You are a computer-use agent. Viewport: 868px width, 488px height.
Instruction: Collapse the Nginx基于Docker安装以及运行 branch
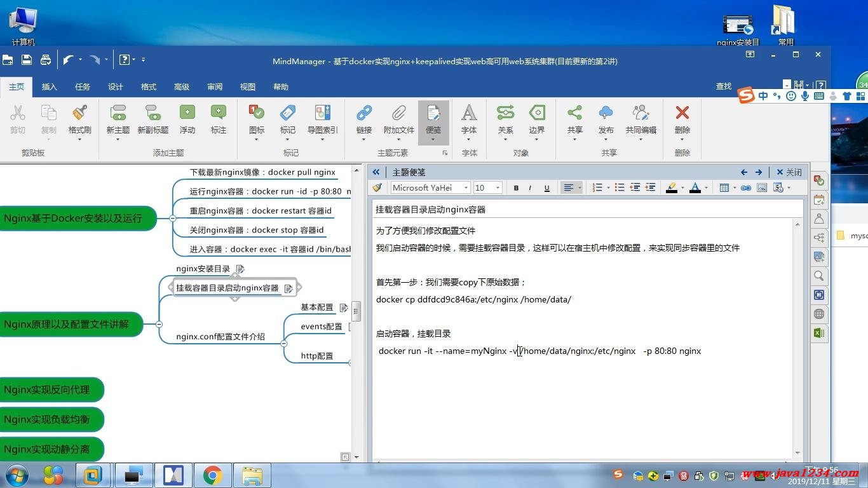tap(172, 218)
